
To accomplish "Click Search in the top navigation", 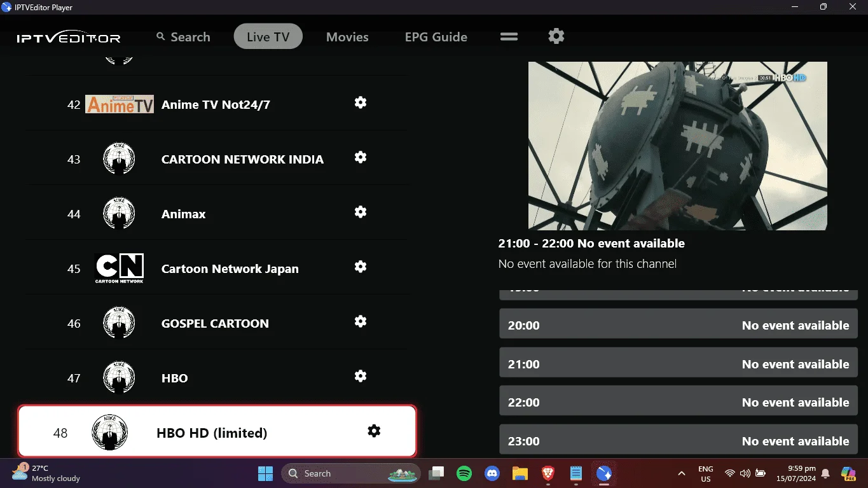I will pos(183,37).
